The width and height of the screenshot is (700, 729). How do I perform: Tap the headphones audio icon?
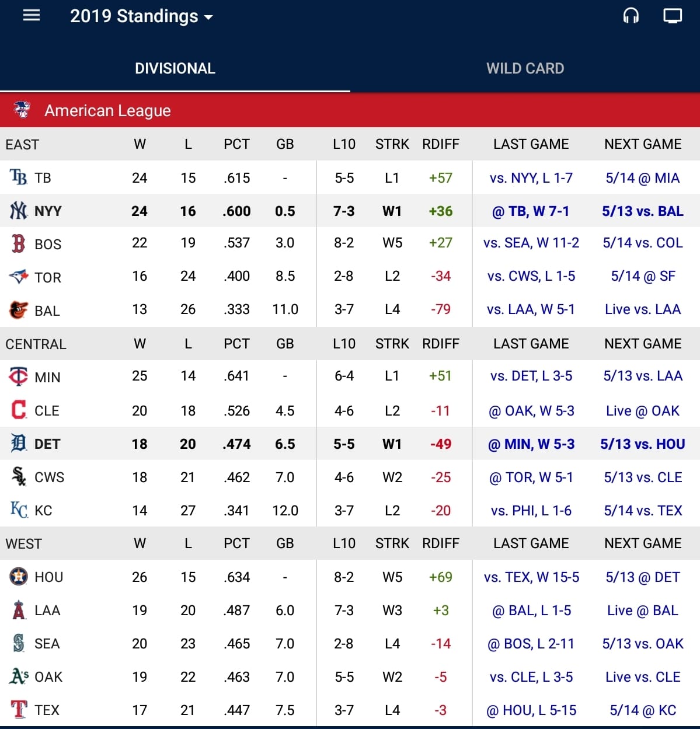(631, 16)
